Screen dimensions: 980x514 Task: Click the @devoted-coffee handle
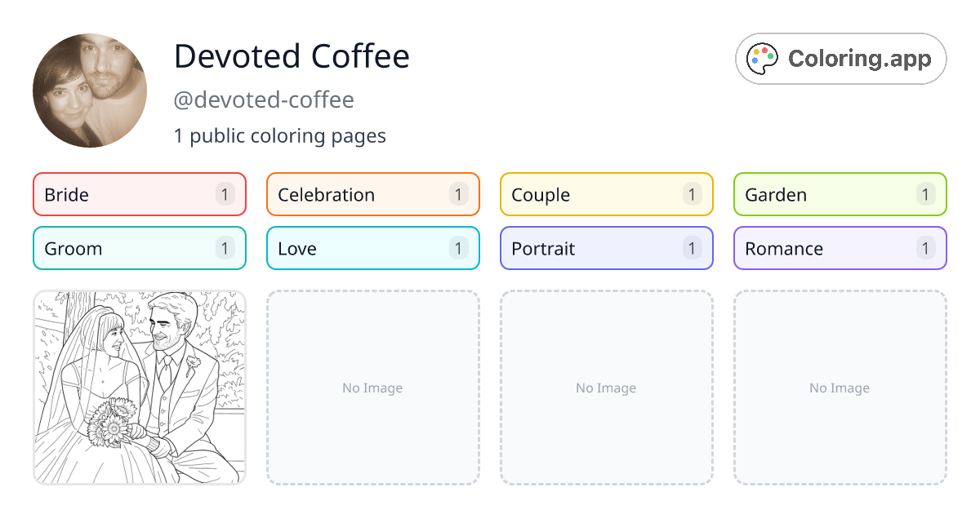point(264,100)
